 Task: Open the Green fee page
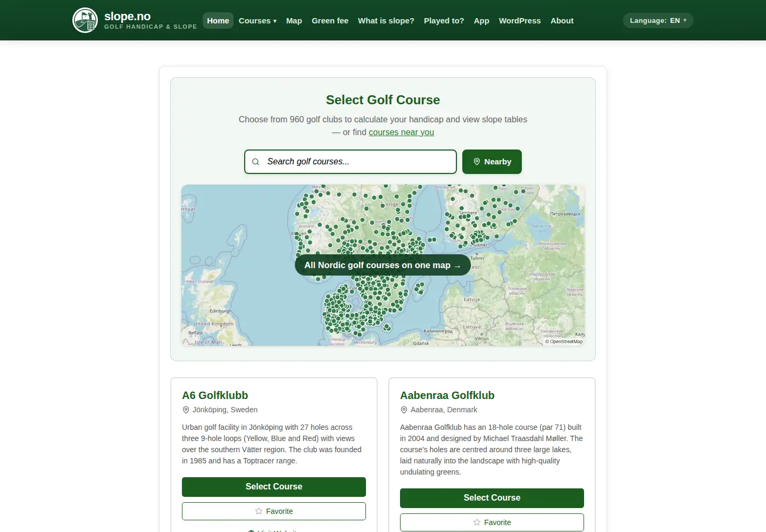pyautogui.click(x=330, y=21)
